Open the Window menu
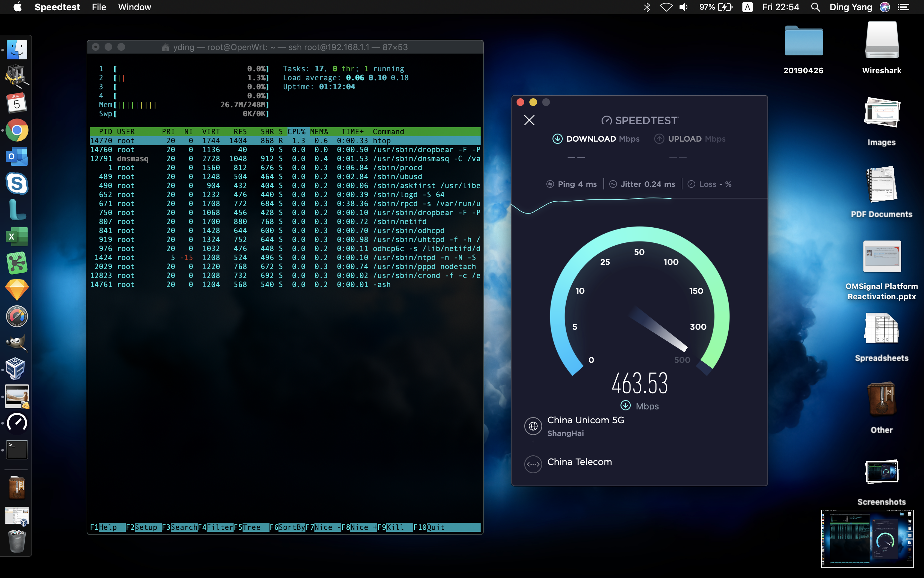The width and height of the screenshot is (924, 578). tap(134, 7)
